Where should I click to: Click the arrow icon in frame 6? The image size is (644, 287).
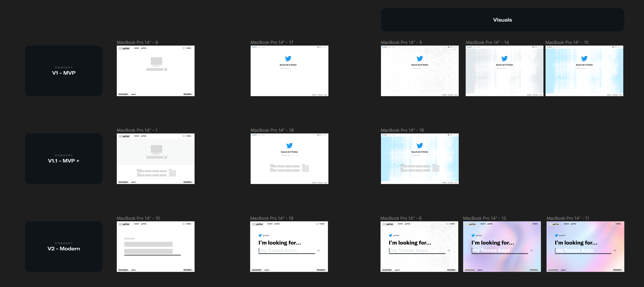[x=448, y=250]
